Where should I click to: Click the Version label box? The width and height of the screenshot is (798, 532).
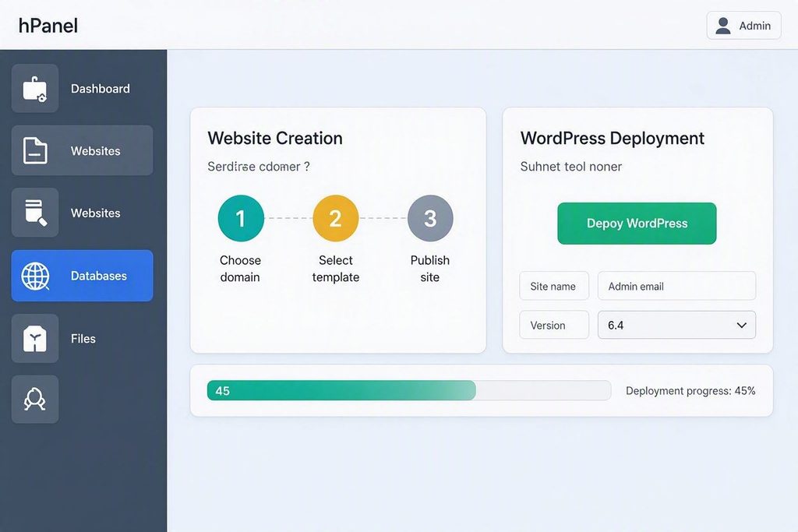(x=554, y=325)
